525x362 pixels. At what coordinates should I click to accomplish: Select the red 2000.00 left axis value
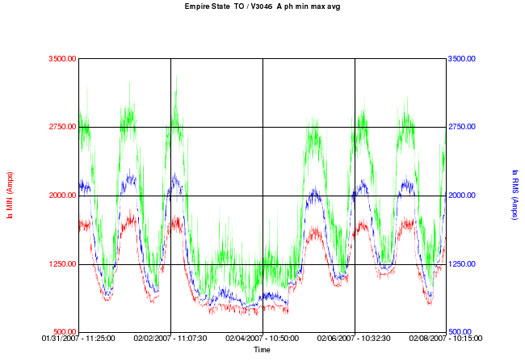click(x=63, y=195)
